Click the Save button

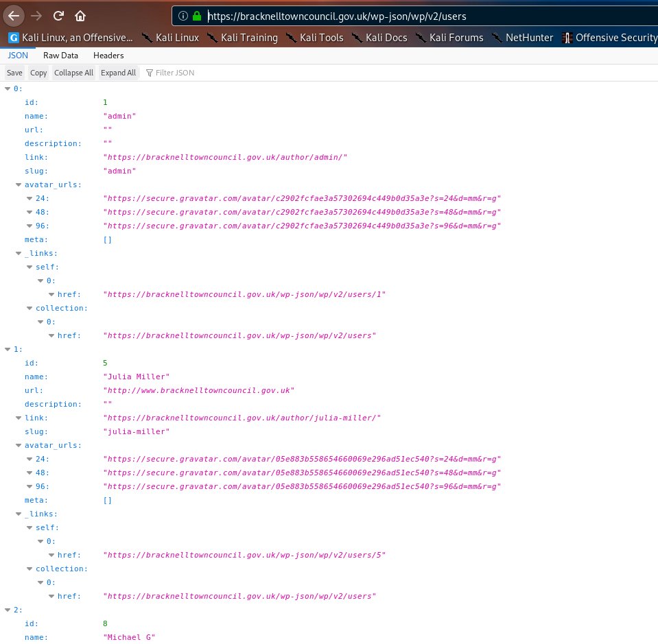pos(14,73)
